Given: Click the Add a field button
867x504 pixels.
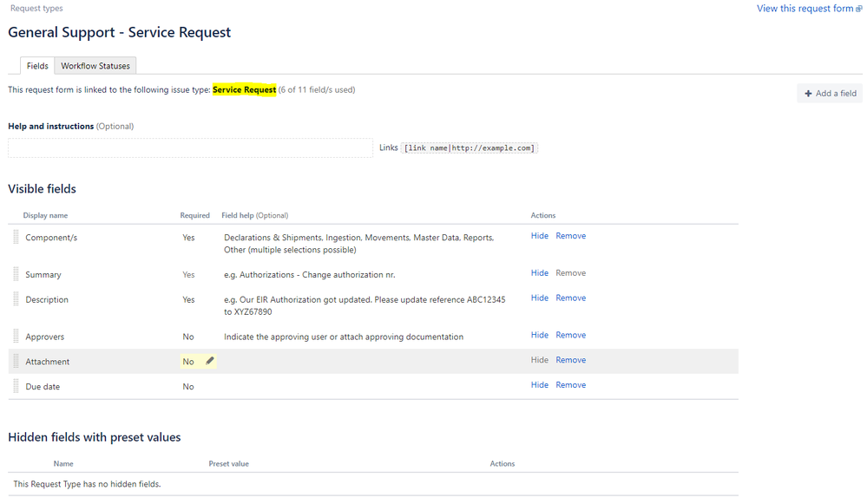Looking at the screenshot, I should [830, 94].
